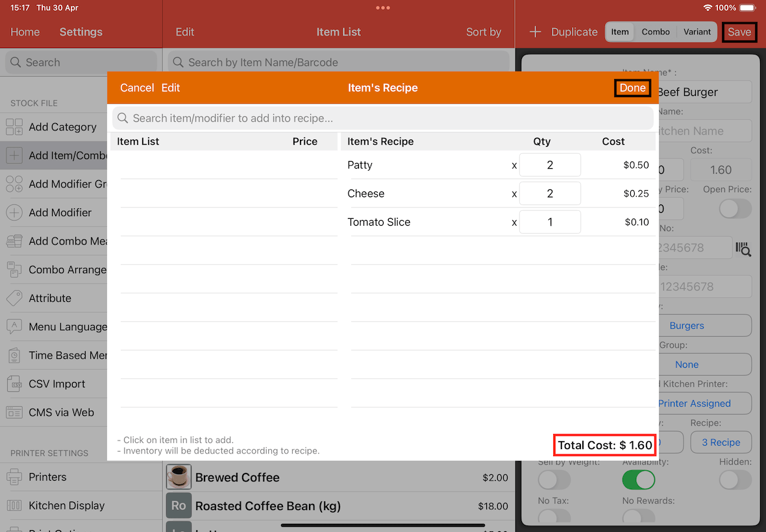The height and width of the screenshot is (532, 766).
Task: Click the Add Item/Combo plus icon
Action: click(x=14, y=156)
